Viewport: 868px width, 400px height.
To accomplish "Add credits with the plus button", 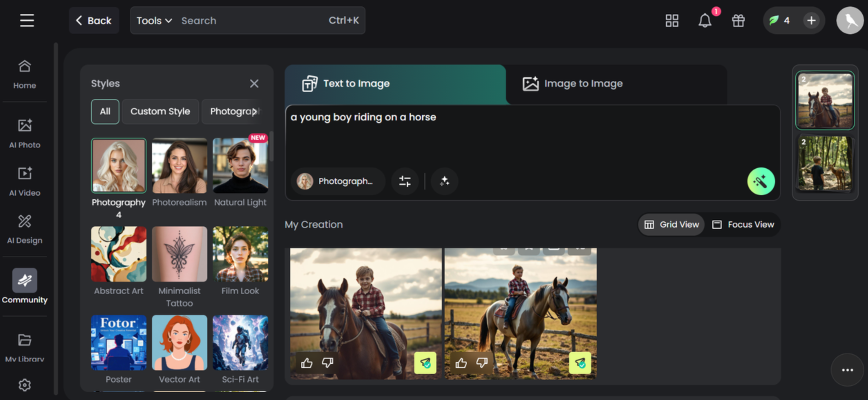I will pos(811,21).
